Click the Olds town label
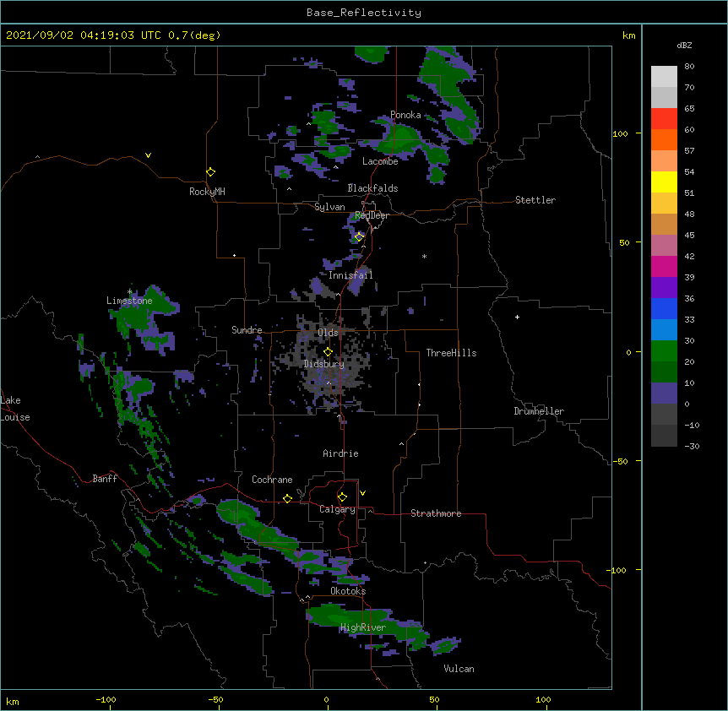The image size is (728, 711). [328, 333]
